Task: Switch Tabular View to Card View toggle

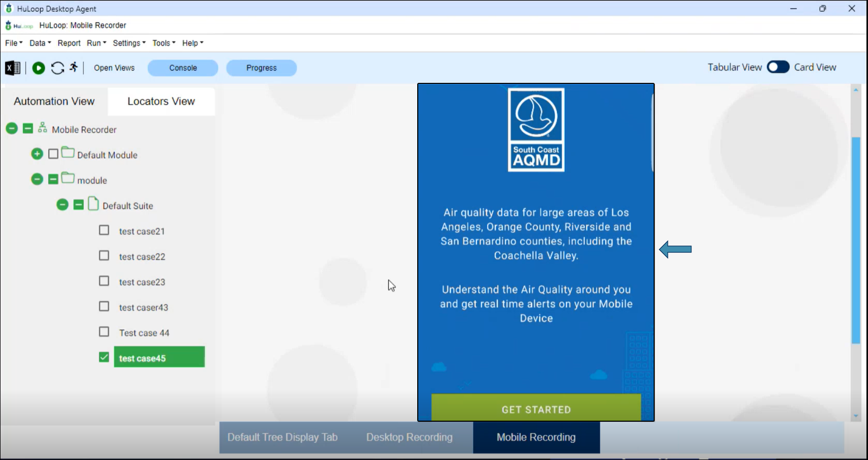Action: pos(778,67)
